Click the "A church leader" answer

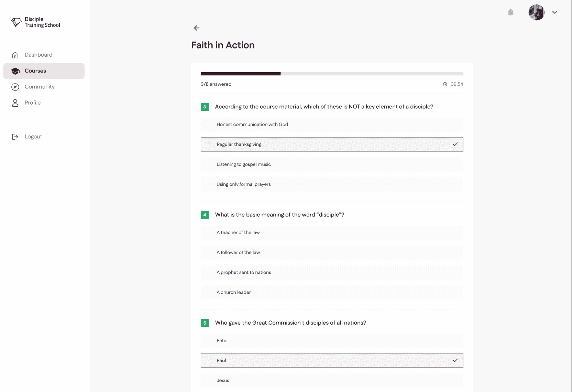click(x=332, y=292)
